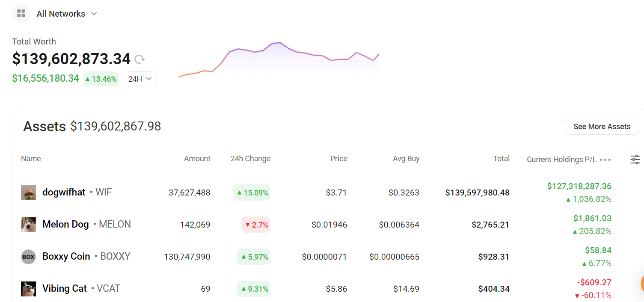Screen dimensions: 644x302
Task: Open the dogwifhat asset name link
Action: (x=64, y=192)
